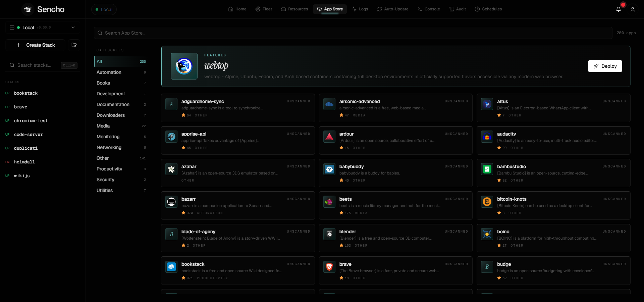Open the Schedules tab
644x302 pixels.
click(x=488, y=9)
